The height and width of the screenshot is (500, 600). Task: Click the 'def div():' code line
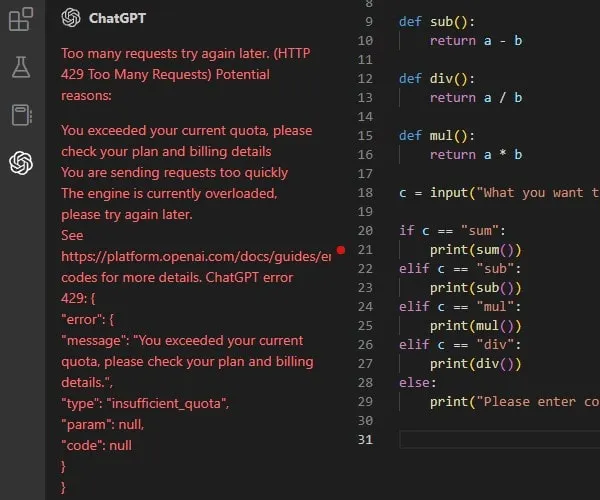pyautogui.click(x=437, y=79)
